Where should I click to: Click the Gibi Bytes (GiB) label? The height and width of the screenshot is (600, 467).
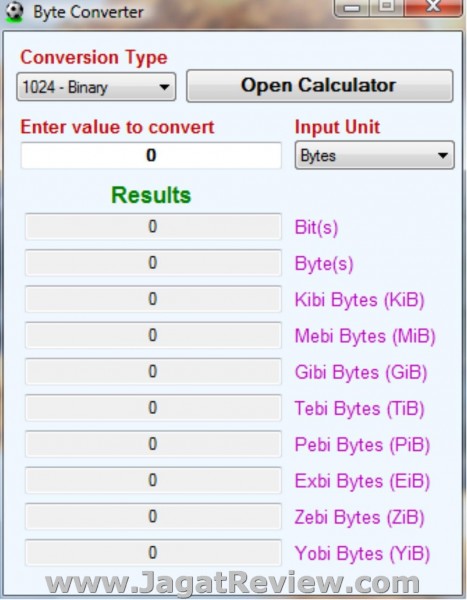coord(361,372)
